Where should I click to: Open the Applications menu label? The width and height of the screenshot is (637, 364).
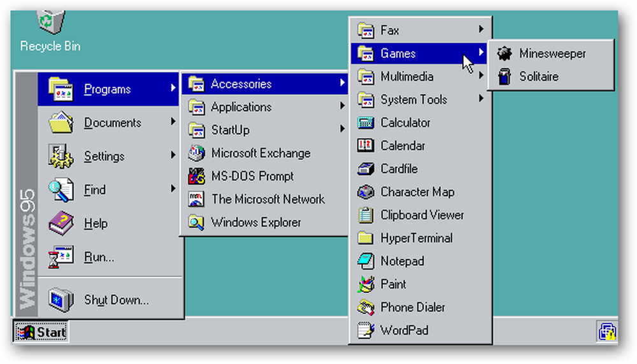[241, 107]
